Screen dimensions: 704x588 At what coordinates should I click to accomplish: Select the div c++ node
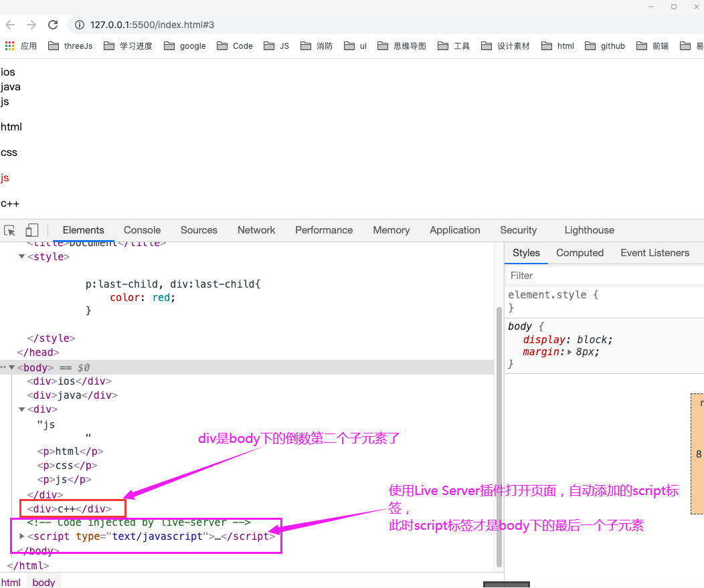pos(69,509)
